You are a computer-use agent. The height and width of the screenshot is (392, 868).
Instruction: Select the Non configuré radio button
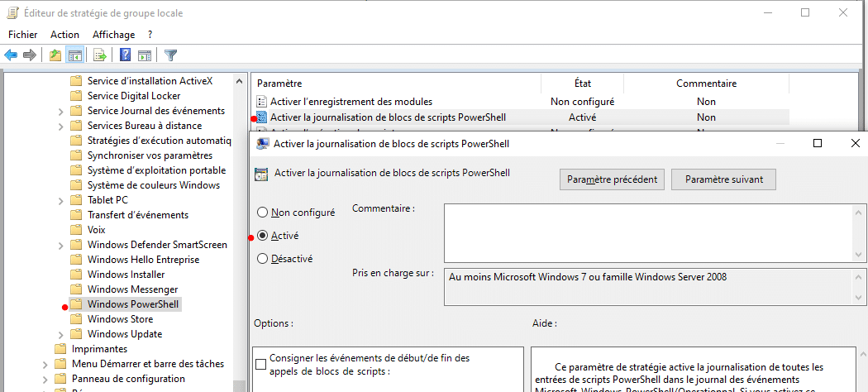point(263,213)
